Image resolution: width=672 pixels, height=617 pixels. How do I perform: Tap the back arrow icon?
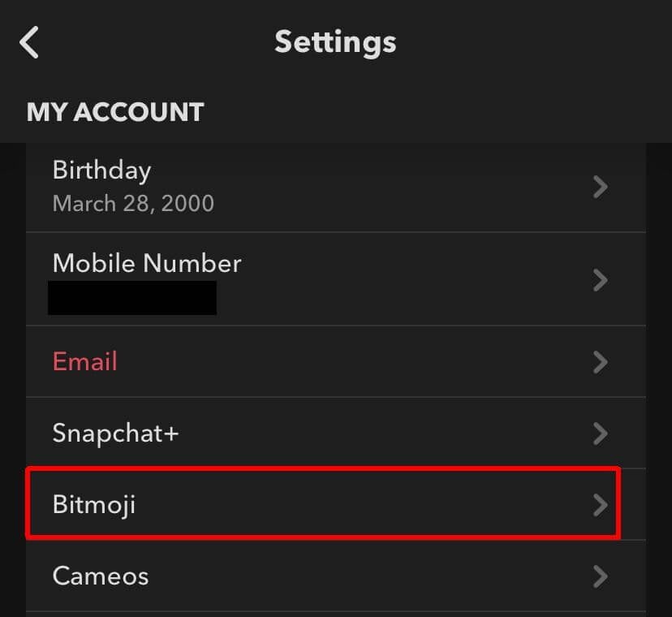(x=30, y=42)
